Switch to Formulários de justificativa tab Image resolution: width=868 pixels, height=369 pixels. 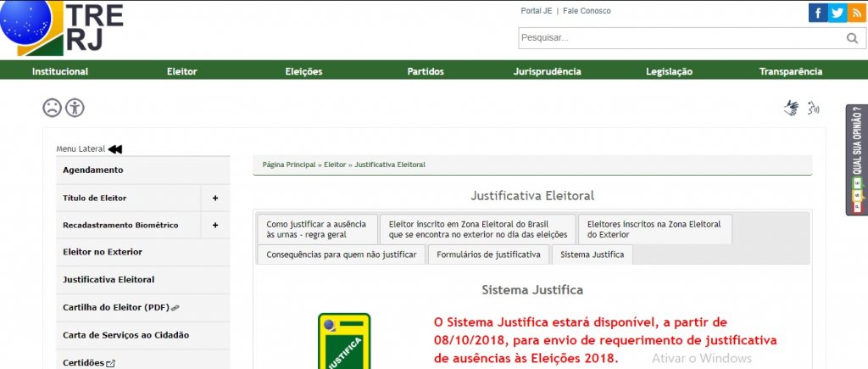tap(488, 254)
